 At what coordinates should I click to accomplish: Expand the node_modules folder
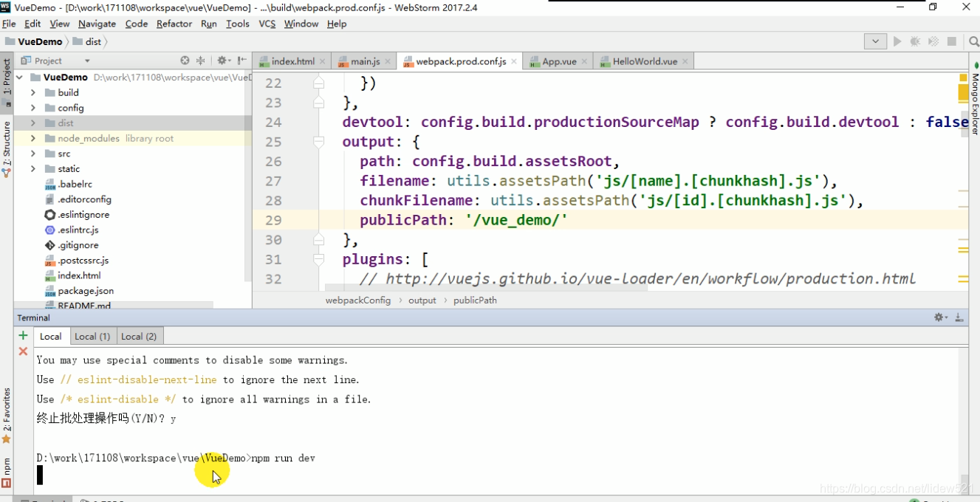point(33,138)
